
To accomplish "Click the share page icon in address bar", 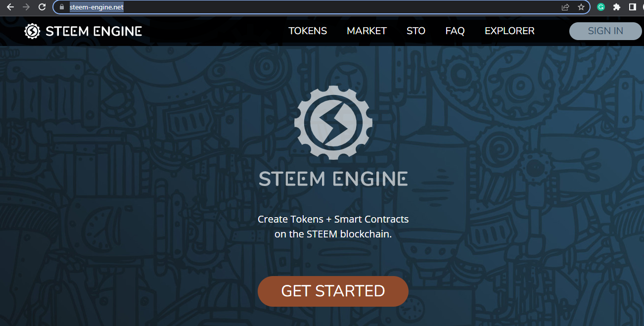I will coord(565,7).
